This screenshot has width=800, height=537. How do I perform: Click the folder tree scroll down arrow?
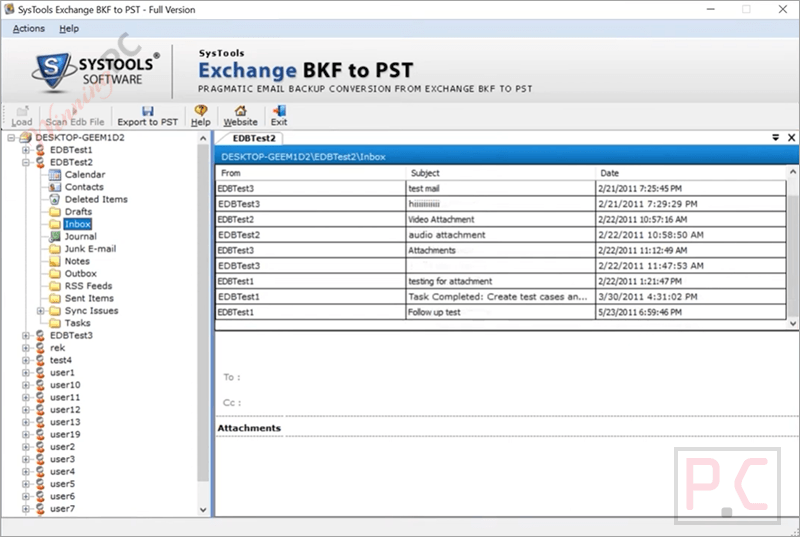pyautogui.click(x=203, y=509)
